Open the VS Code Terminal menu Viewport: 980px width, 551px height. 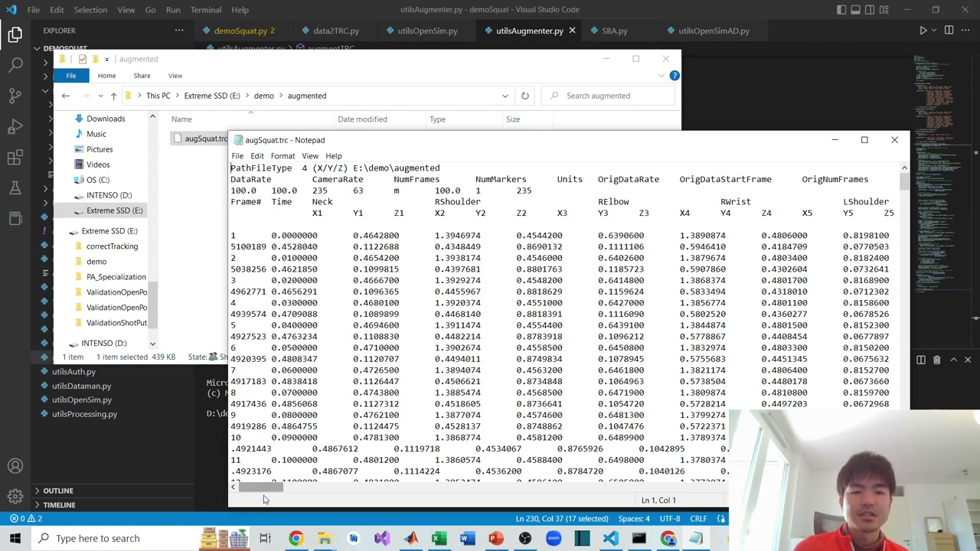(206, 10)
